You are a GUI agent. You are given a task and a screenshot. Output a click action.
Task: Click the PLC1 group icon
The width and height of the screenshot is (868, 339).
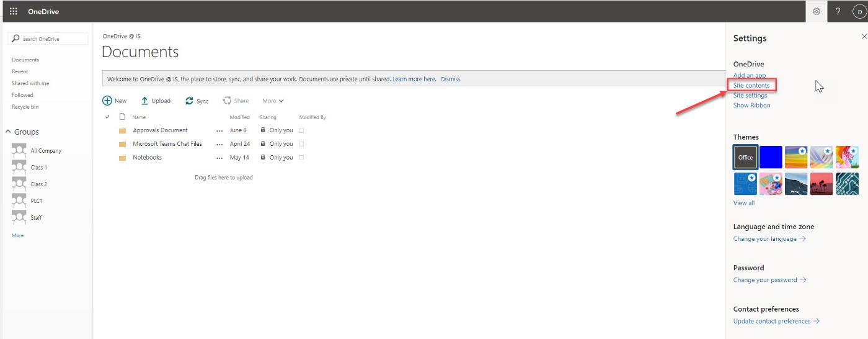19,201
